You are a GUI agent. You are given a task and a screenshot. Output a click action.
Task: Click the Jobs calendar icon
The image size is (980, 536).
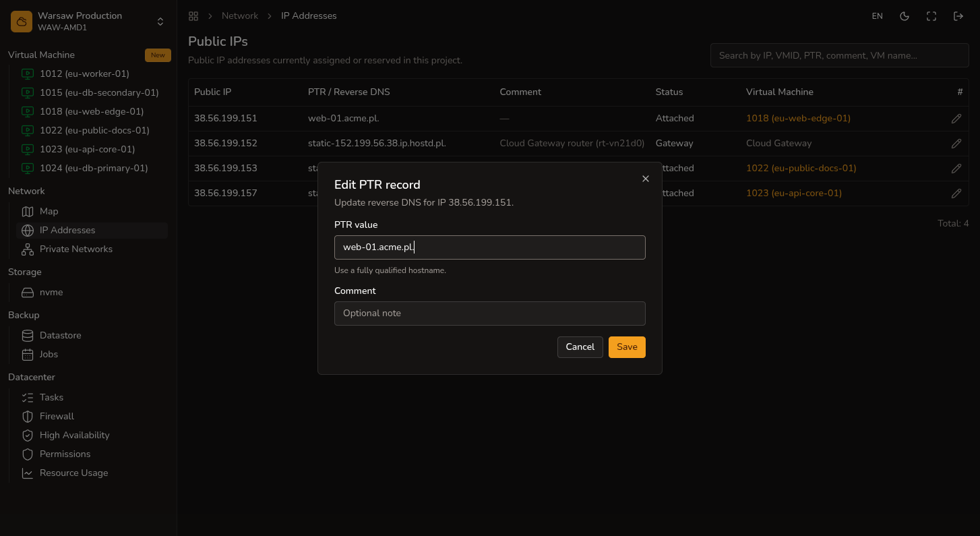click(x=28, y=354)
